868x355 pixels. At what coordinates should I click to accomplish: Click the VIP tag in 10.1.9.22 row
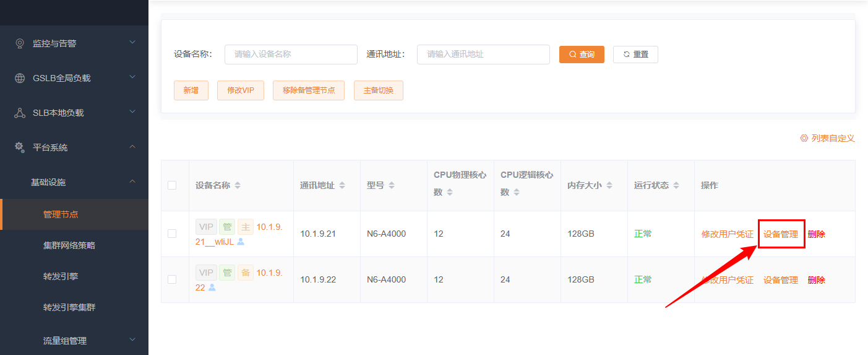(x=205, y=273)
